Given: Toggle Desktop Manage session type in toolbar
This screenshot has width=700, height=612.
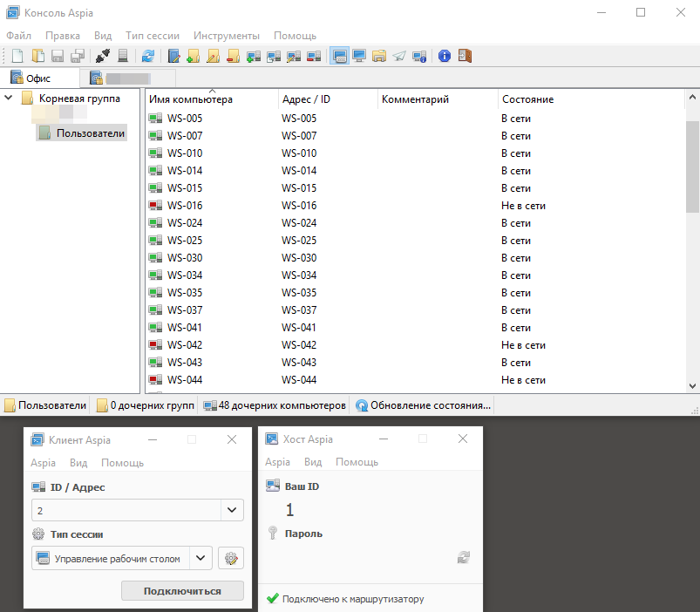Looking at the screenshot, I should (340, 57).
